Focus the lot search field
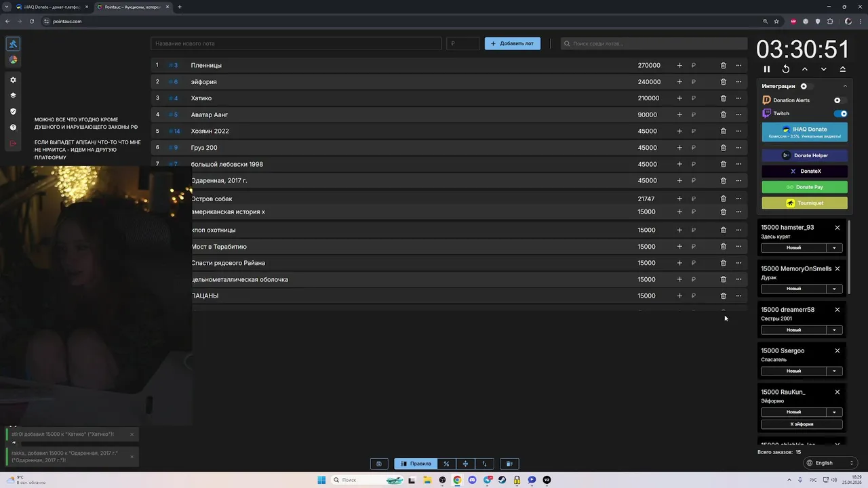 click(x=654, y=43)
